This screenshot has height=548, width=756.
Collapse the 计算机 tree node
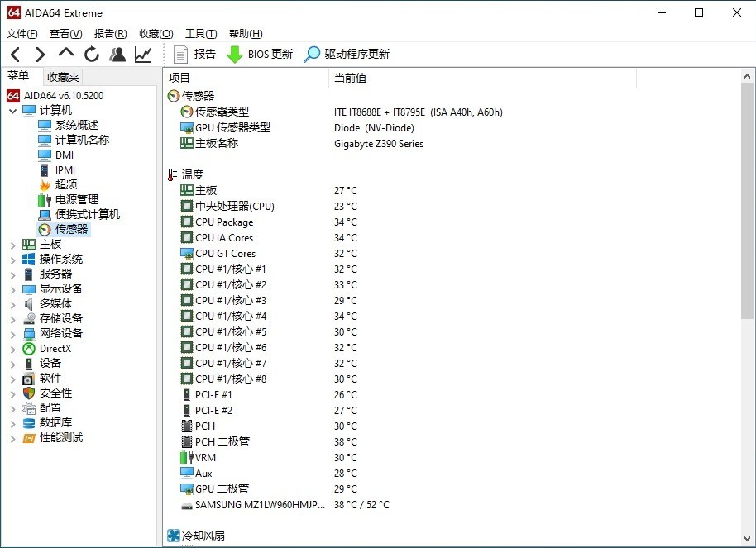pos(13,111)
